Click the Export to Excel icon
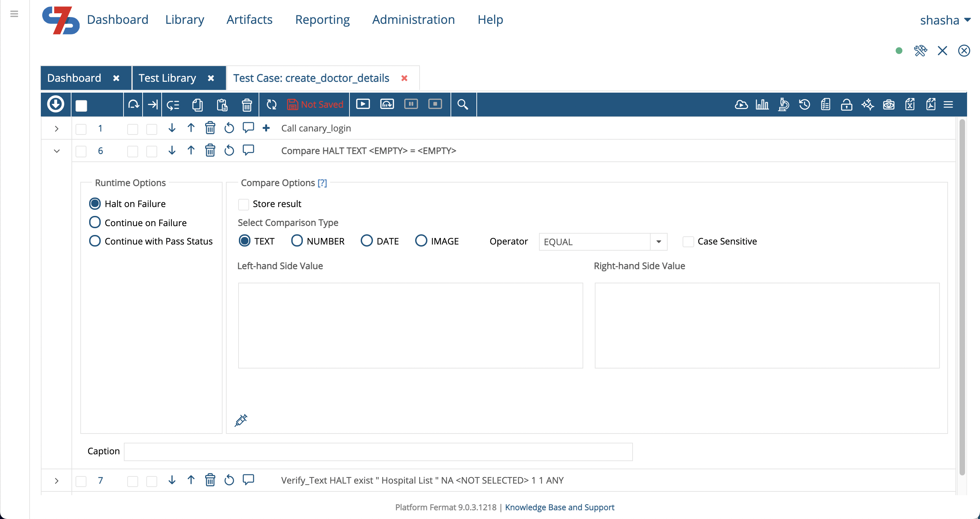 (910, 104)
